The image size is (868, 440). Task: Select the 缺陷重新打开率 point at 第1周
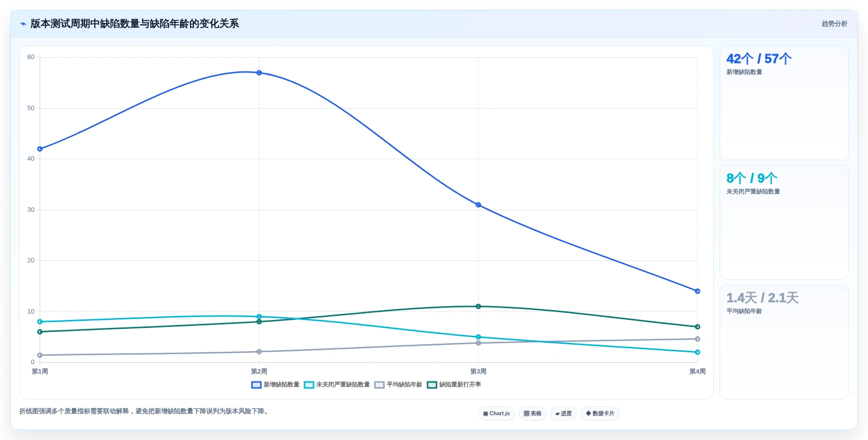point(40,332)
